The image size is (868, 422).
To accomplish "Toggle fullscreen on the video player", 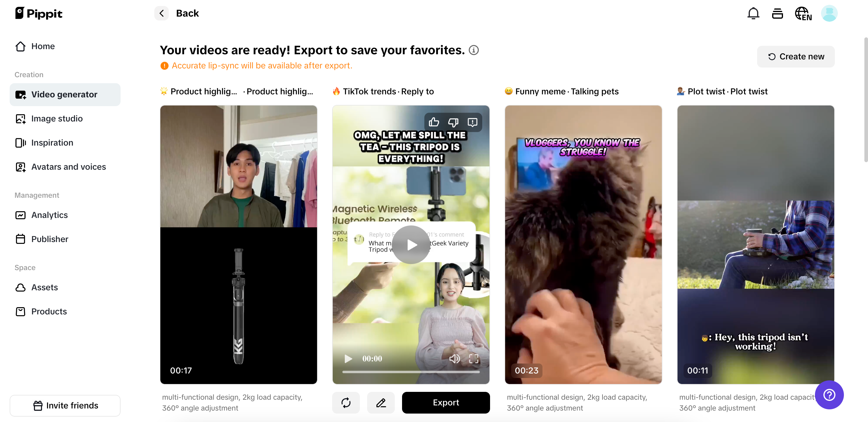I will tap(474, 359).
